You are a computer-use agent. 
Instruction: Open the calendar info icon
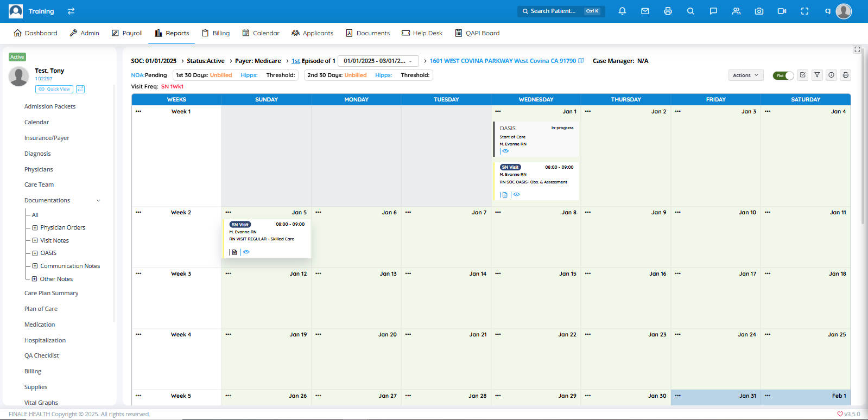(831, 75)
